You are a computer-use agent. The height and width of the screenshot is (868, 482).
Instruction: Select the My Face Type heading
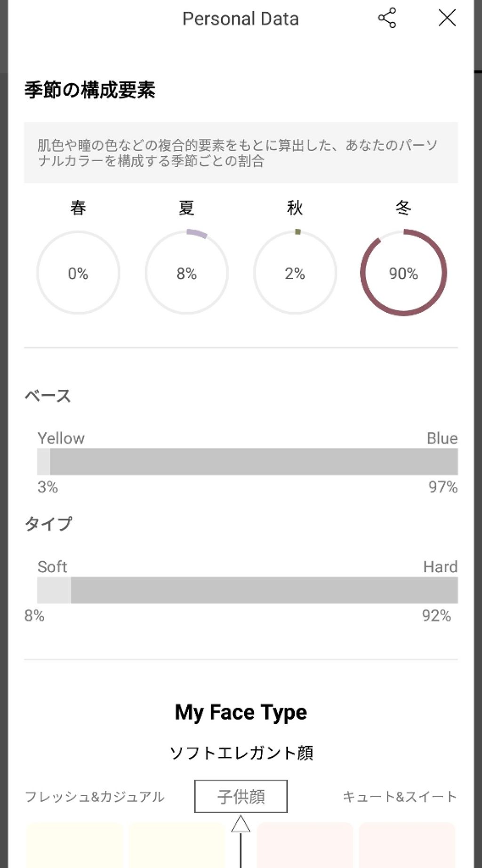pos(241,712)
